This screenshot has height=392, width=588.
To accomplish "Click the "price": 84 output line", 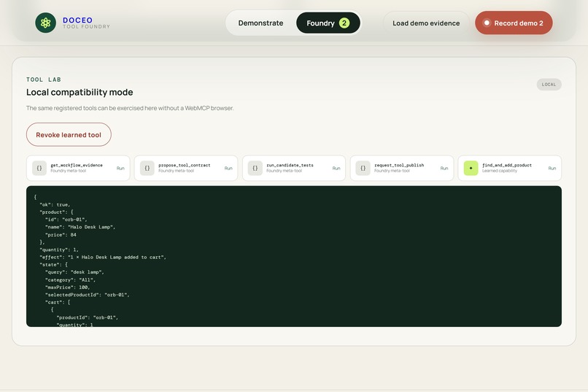I will point(61,235).
